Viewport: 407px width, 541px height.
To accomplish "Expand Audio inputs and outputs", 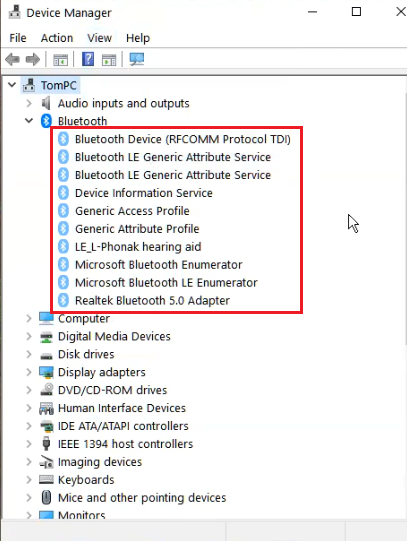I will 29,103.
